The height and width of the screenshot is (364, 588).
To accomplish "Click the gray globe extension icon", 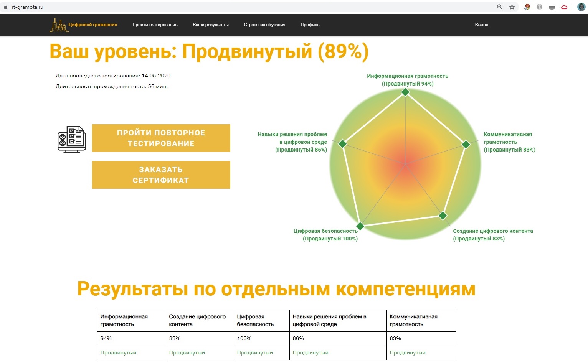I will pyautogui.click(x=540, y=7).
